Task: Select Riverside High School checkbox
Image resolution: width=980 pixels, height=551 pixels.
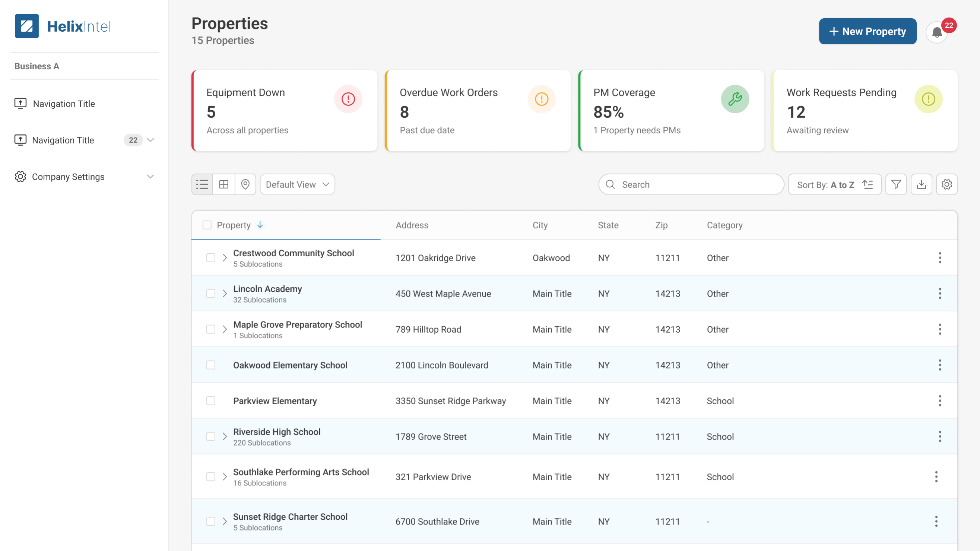Action: tap(211, 437)
